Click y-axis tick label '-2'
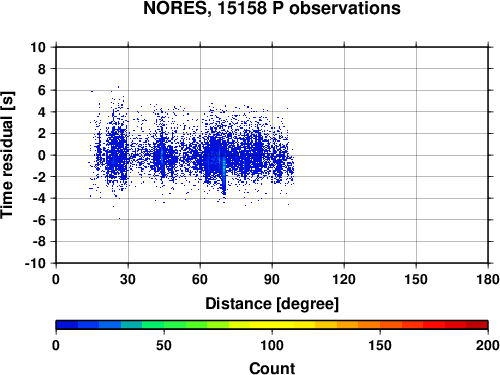500x375 pixels. click(39, 177)
